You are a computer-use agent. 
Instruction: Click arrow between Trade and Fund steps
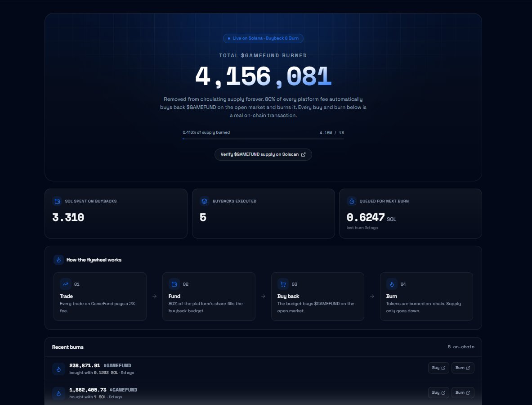pyautogui.click(x=154, y=297)
